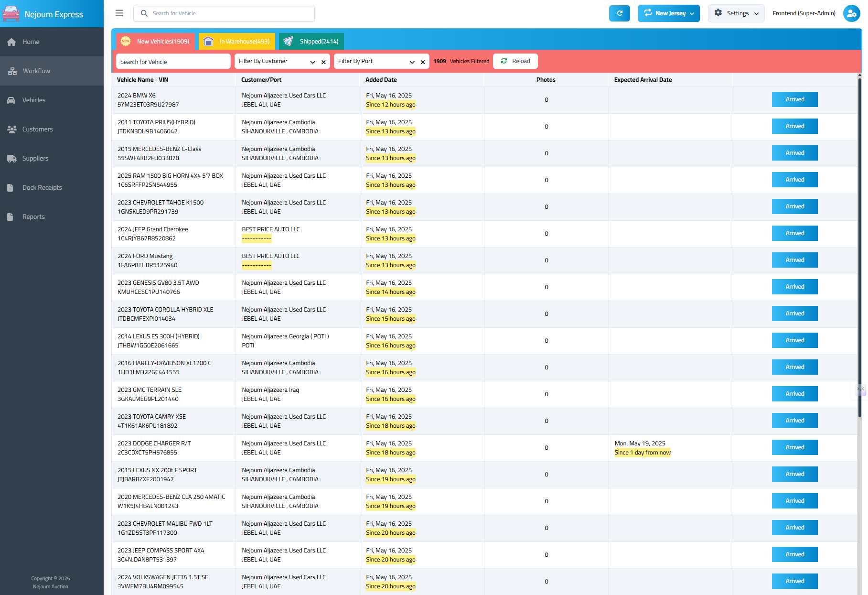Viewport: 868px width, 595px height.
Task: Click Nejoum Aljazeera Iraq customer cell
Action: pos(270,390)
